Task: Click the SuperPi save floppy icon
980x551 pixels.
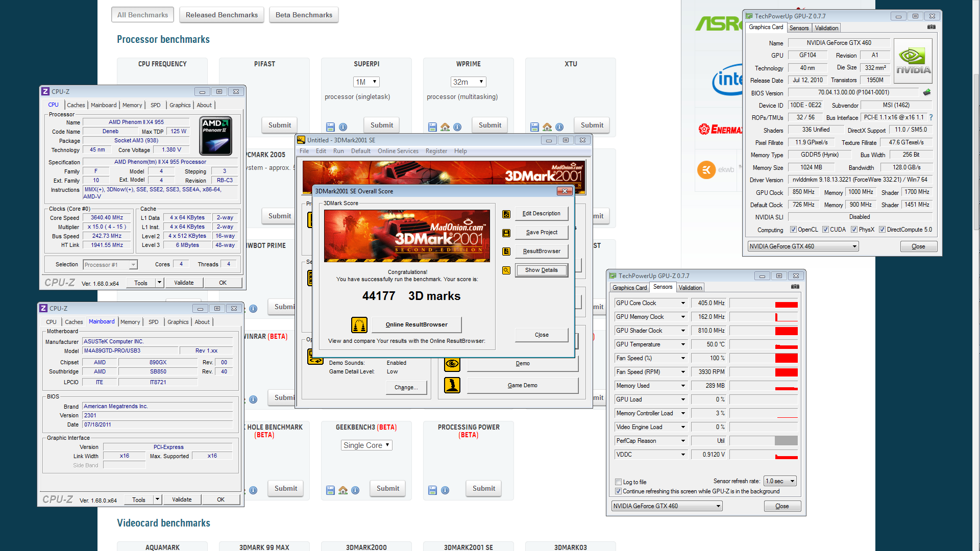Action: coord(330,127)
